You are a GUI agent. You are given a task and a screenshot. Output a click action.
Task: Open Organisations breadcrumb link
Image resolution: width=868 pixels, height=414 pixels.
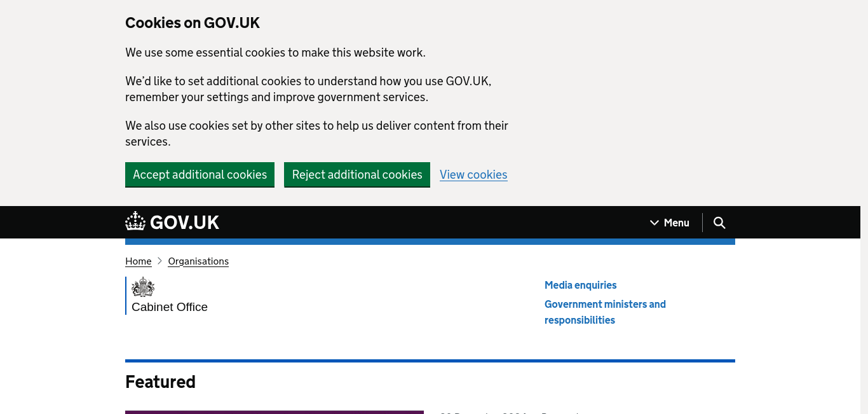pos(198,261)
